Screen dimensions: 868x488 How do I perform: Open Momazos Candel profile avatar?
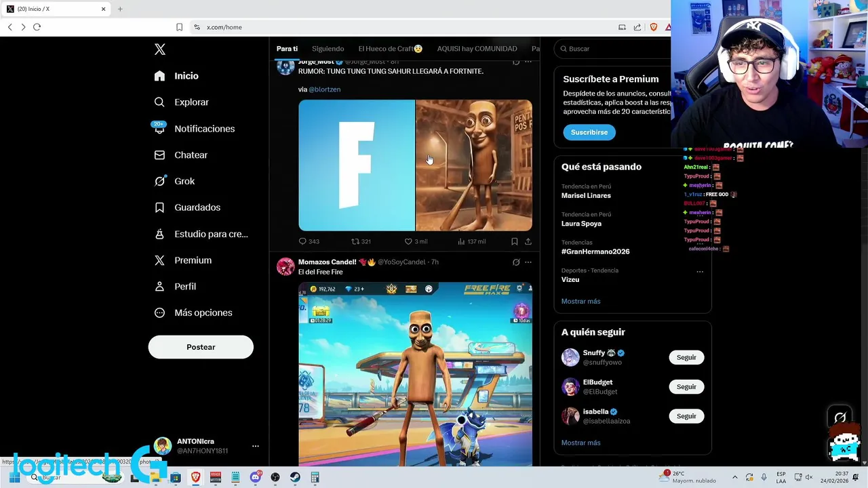pos(285,266)
